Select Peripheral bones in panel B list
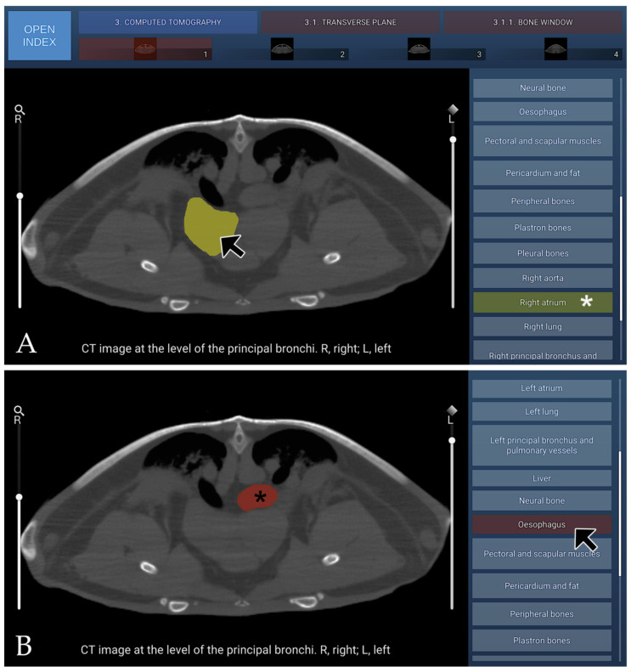 542,614
